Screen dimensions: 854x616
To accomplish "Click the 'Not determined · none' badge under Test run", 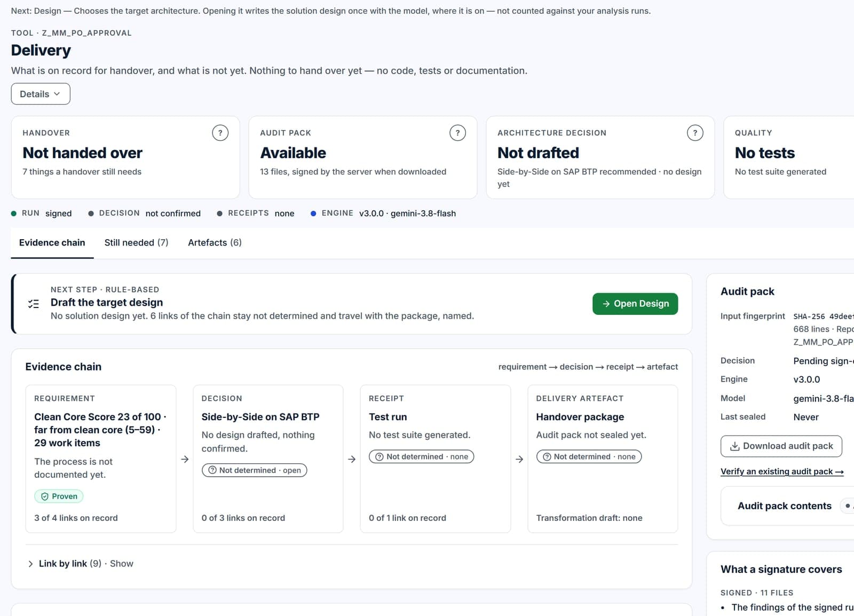I will point(422,457).
